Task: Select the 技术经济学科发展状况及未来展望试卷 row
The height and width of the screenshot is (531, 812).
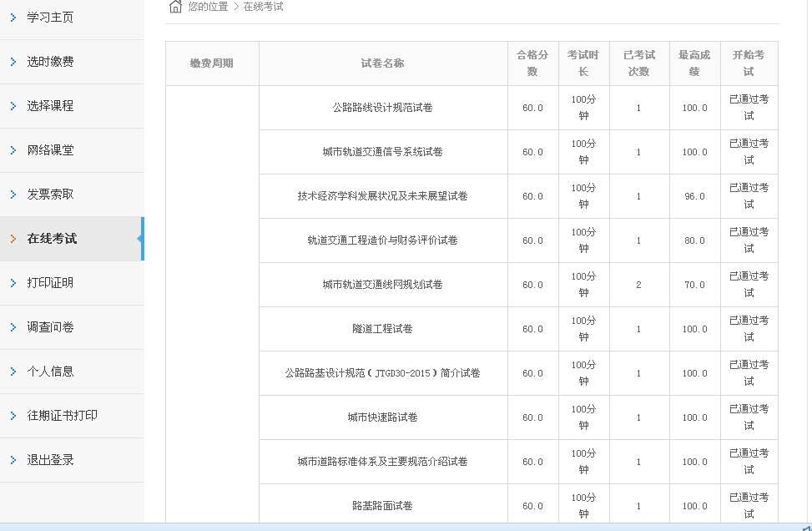Action: tap(383, 196)
